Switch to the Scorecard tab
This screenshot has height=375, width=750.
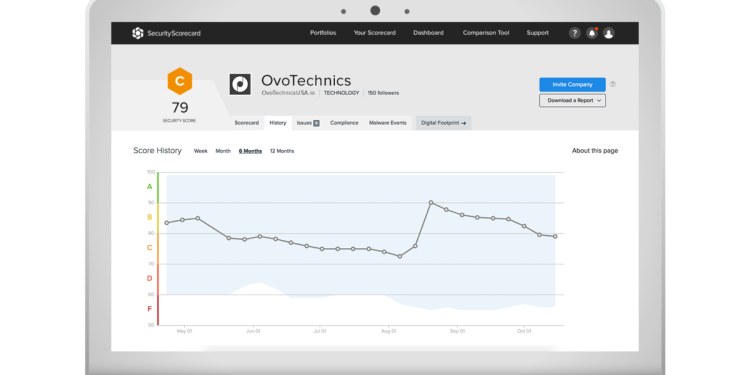(247, 123)
